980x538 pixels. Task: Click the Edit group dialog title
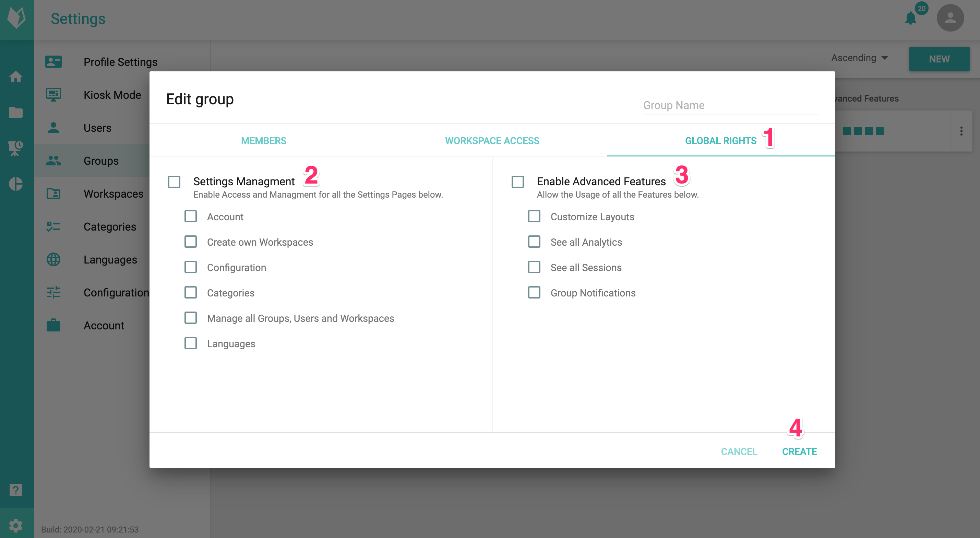coord(200,99)
